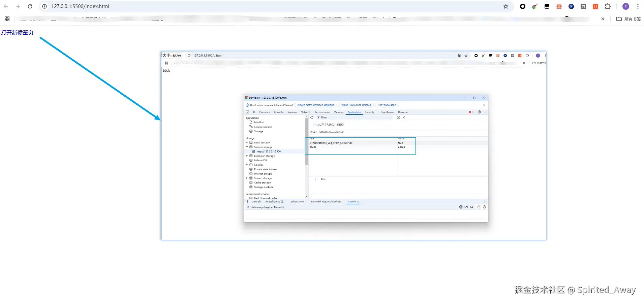Viewport: 644px width, 303px height.
Task: Click 'Don't show again' in DevTools screenshot
Action: tap(387, 105)
